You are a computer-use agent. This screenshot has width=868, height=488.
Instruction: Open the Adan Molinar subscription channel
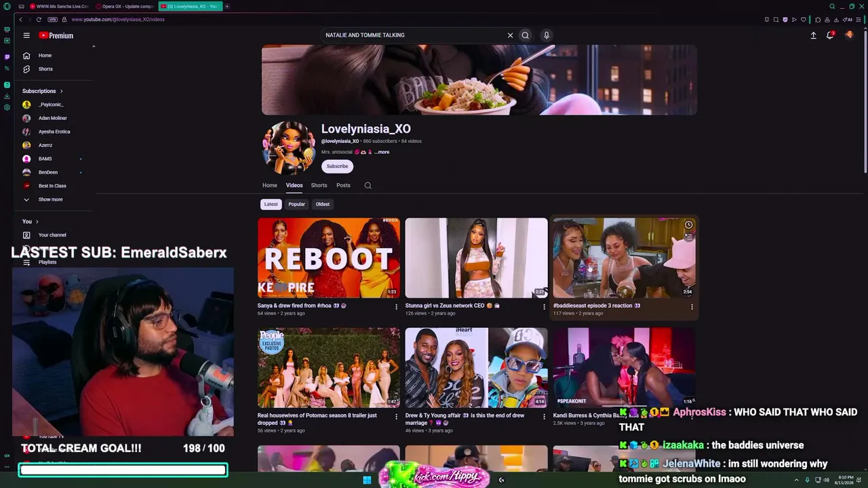coord(45,118)
